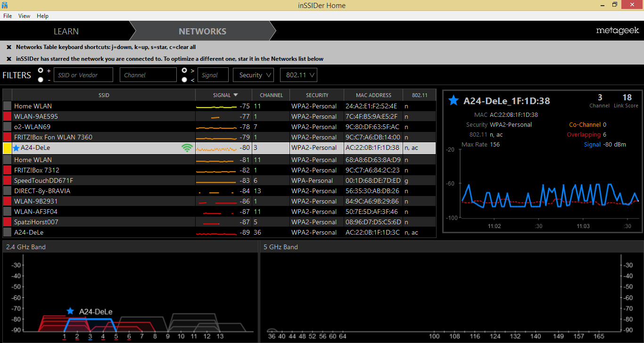This screenshot has width=644, height=343.
Task: Click the SSID or Vendor filter field
Action: click(83, 75)
